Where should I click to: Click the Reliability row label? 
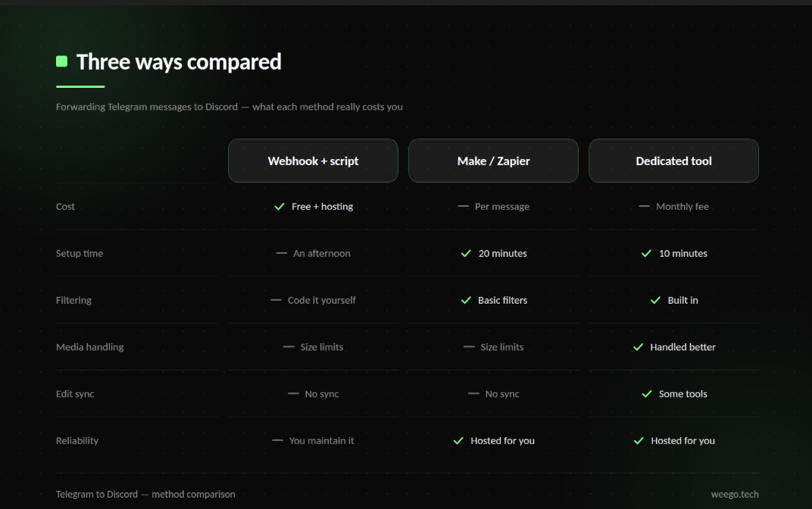click(77, 441)
